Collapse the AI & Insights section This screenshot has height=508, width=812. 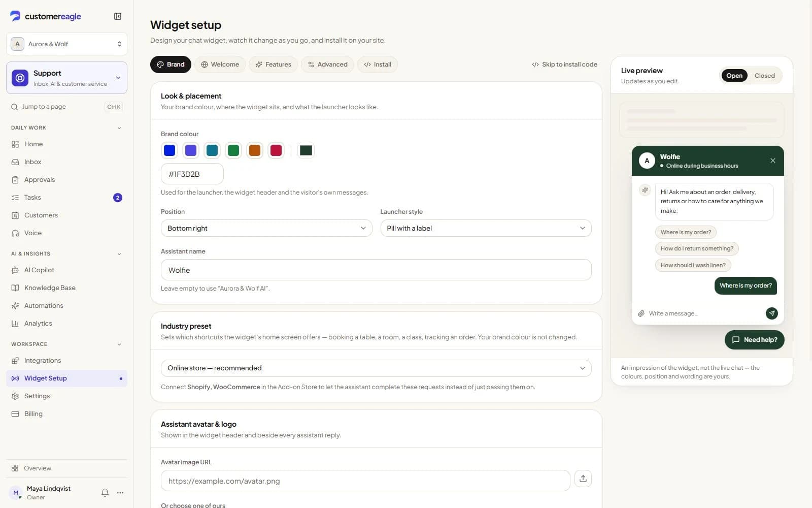click(66, 254)
